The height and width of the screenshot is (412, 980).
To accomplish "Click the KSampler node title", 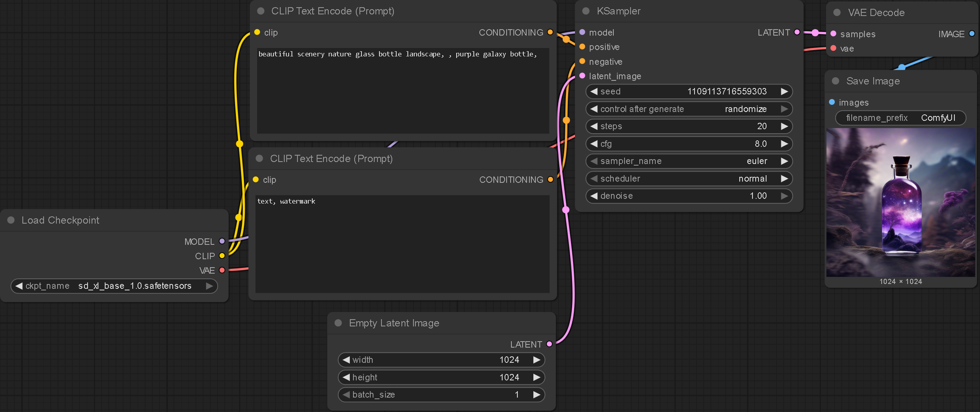I will coord(619,11).
